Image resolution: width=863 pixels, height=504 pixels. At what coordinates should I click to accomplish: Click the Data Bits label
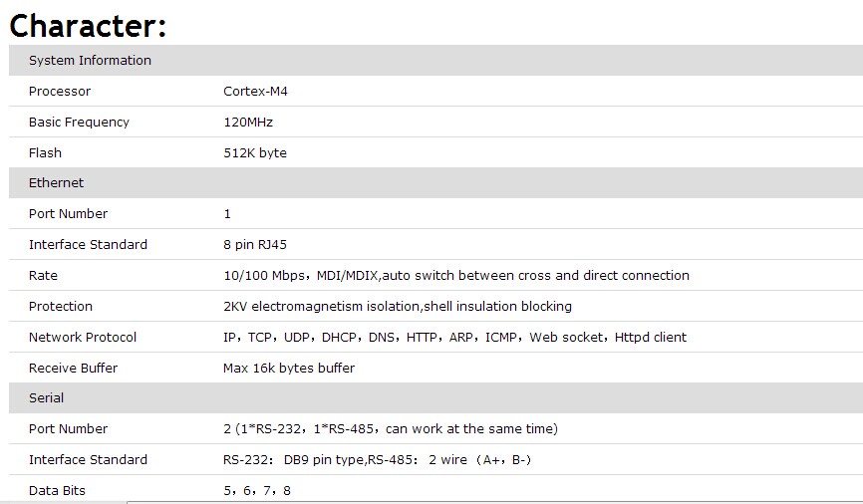[x=57, y=491]
